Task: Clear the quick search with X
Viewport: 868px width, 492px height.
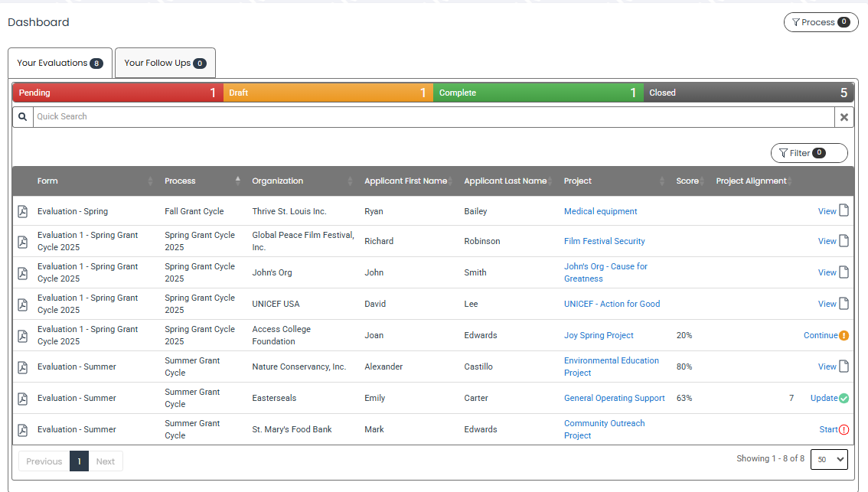Action: pyautogui.click(x=844, y=117)
